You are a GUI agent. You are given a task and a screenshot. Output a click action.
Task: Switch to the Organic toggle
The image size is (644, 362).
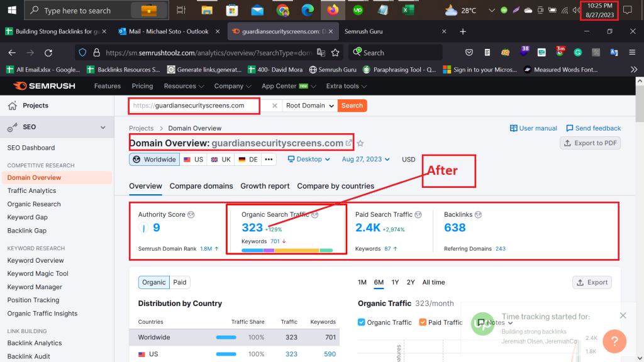point(154,282)
